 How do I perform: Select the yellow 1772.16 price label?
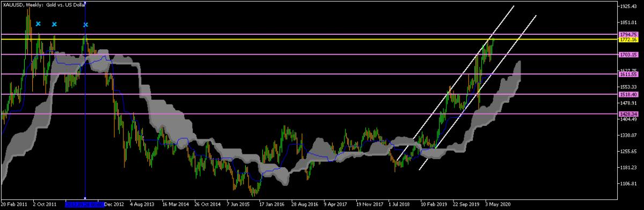click(627, 40)
